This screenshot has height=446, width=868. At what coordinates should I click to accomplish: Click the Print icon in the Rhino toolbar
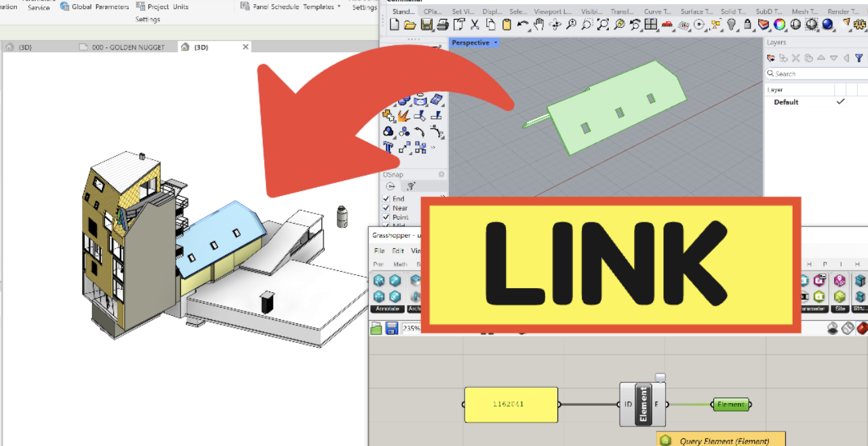(x=442, y=25)
